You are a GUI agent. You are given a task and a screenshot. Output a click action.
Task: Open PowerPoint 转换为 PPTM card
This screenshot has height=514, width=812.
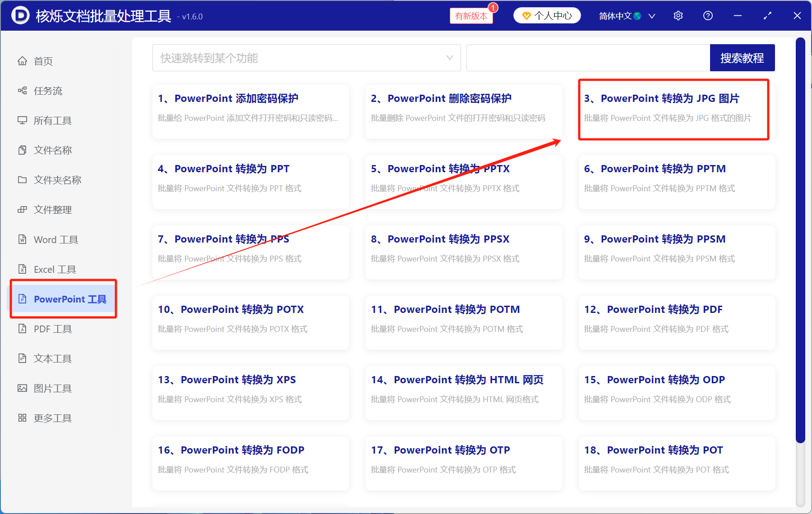677,182
